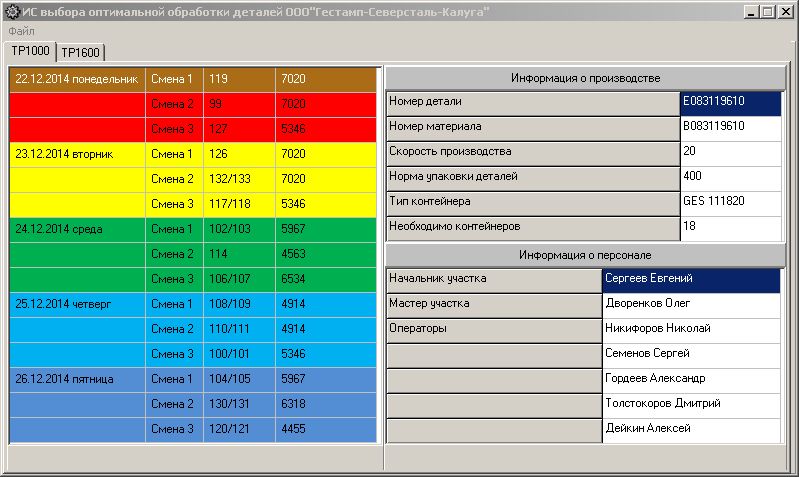This screenshot has width=799, height=477.
Task: Click value 4563 in Wednesday shift 2
Action: 326,254
